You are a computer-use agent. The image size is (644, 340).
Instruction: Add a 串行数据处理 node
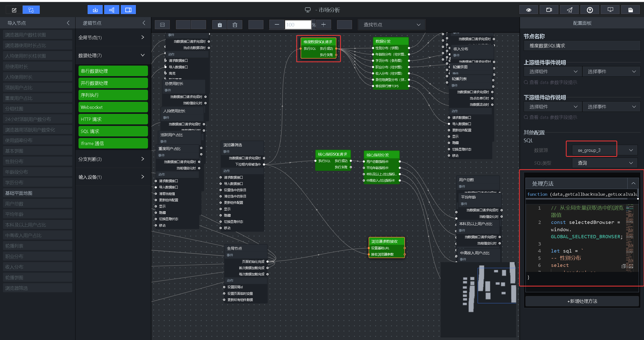pos(113,71)
